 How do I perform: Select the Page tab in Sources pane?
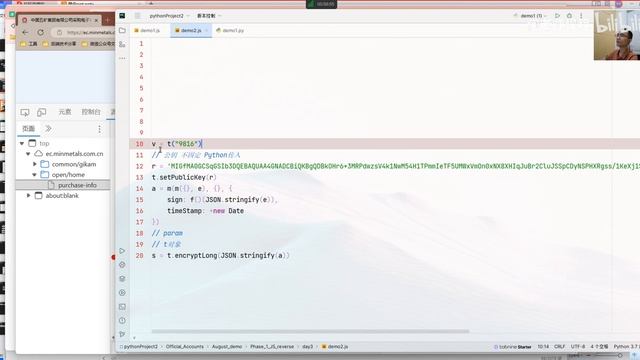(x=29, y=129)
